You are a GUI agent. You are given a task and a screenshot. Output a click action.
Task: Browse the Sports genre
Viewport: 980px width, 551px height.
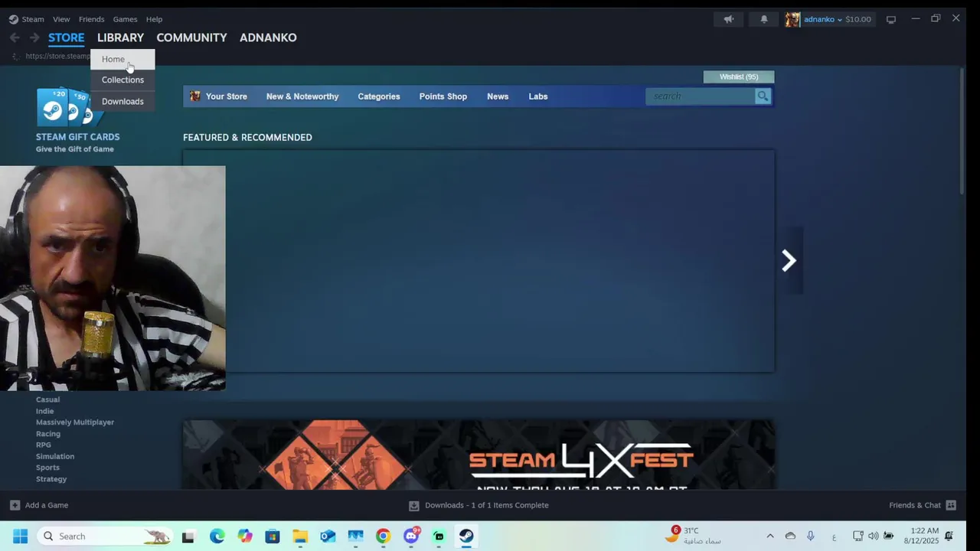(x=47, y=468)
